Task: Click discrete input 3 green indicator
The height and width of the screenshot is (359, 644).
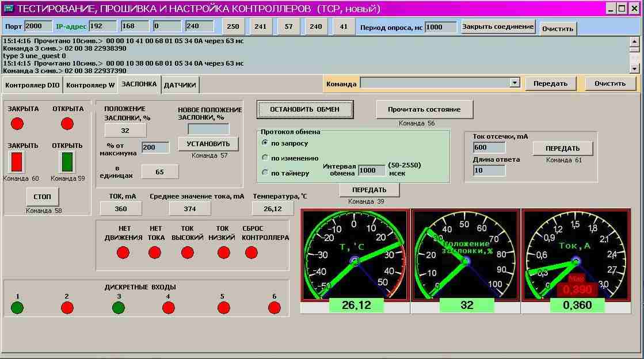Action: pyautogui.click(x=119, y=308)
